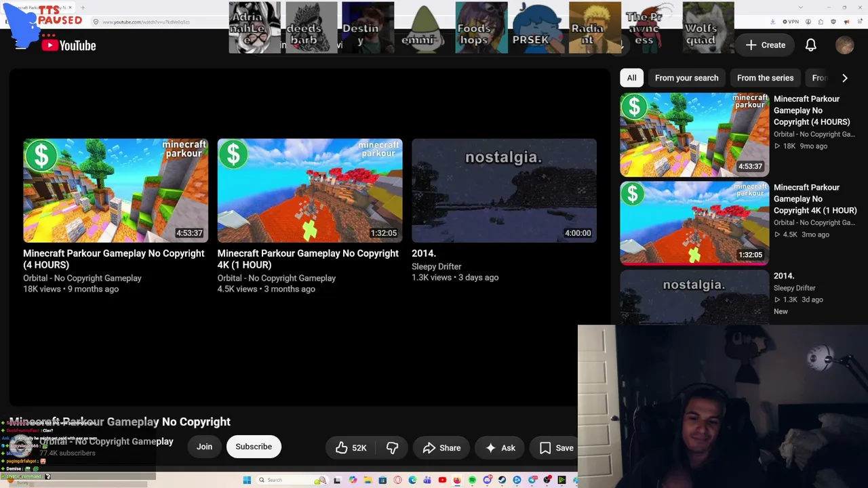Open the Windows Start menu
Screen dimensions: 868x488
[x=247, y=480]
